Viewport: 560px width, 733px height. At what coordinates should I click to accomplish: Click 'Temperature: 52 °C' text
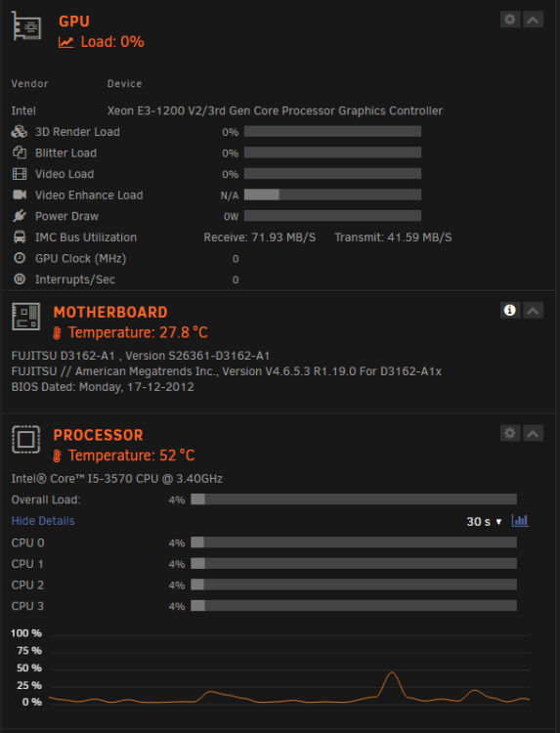coord(131,455)
